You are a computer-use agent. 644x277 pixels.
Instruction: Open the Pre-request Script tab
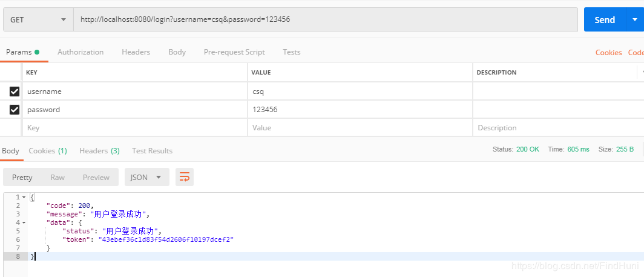tap(234, 52)
